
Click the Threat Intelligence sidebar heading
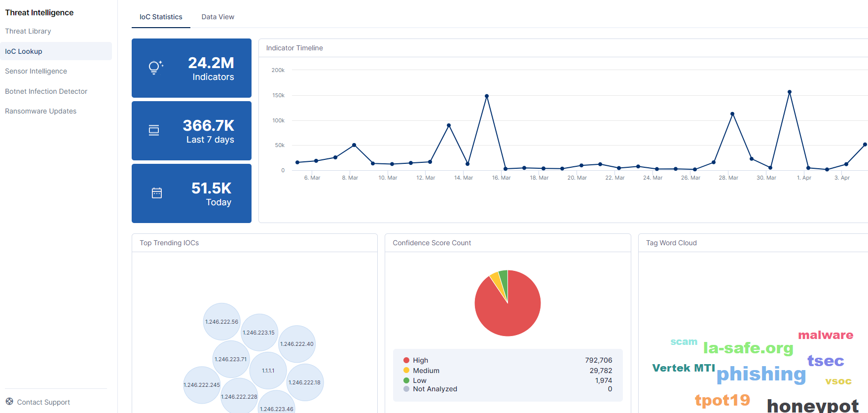pyautogui.click(x=39, y=12)
